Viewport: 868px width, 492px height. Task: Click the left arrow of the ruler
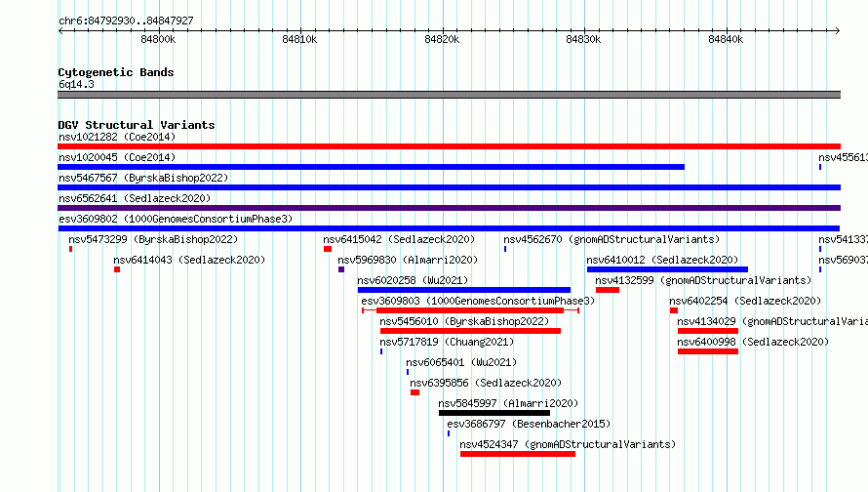(60, 31)
